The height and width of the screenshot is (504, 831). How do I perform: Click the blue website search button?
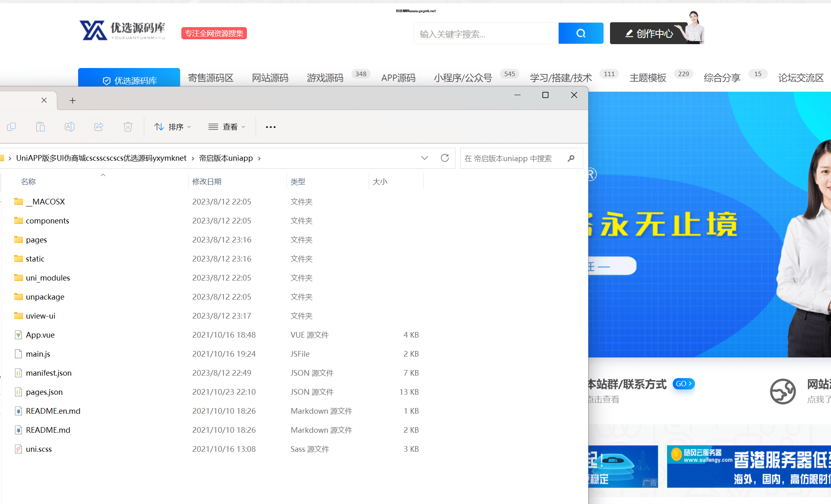coord(581,33)
